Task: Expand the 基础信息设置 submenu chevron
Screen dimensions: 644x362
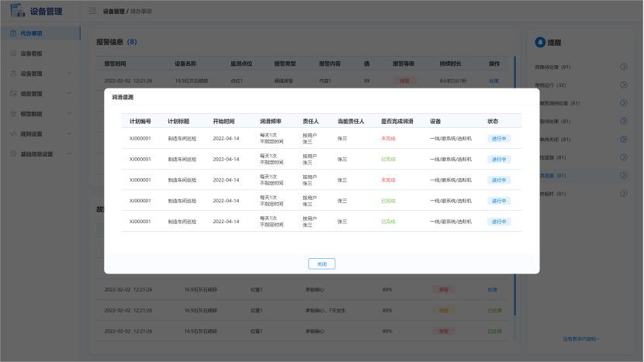Action: pos(70,154)
